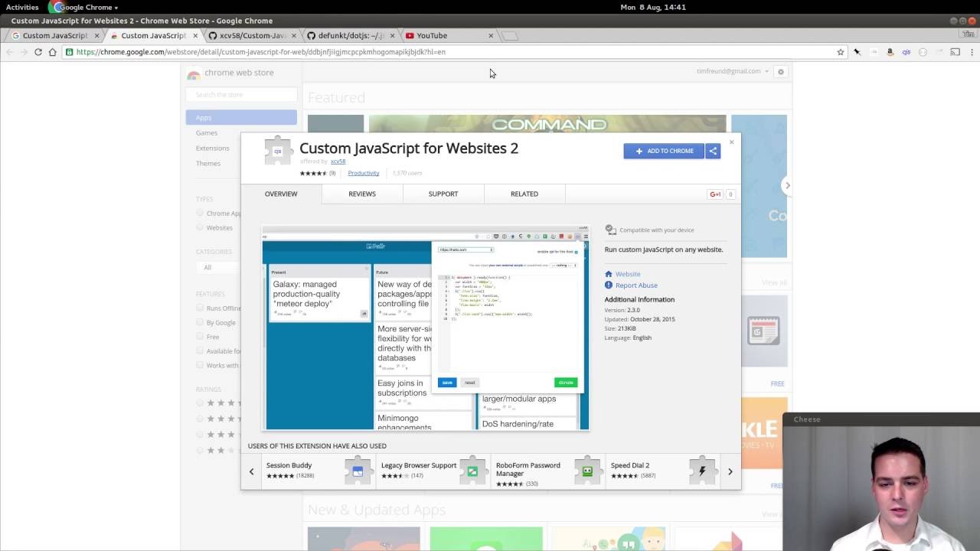Click the Report Abuse link

click(636, 285)
